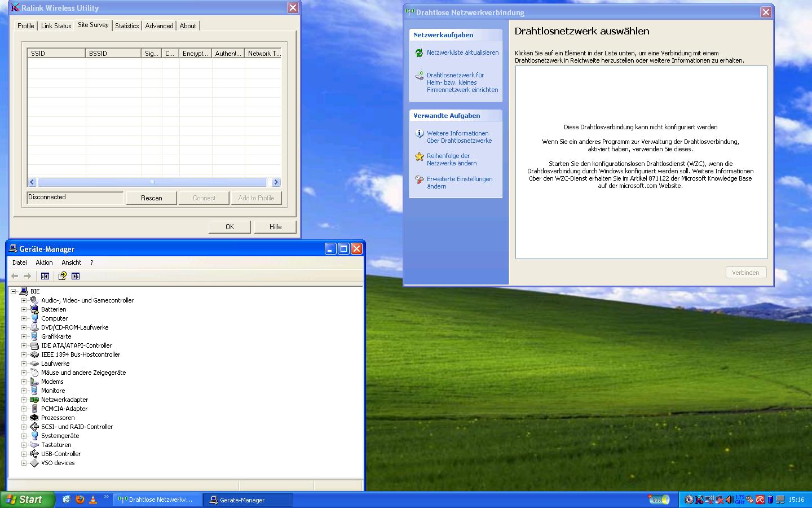Click Drahtlosnetzwerk für Heim- bzw. kleines Firmennetzwerk einrichten
The width and height of the screenshot is (812, 508).
click(462, 82)
